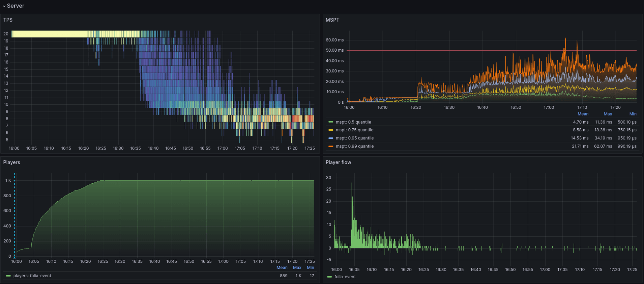This screenshot has width=644, height=284.
Task: Toggle the mspt: 0.99 quantile series
Action: (354, 146)
